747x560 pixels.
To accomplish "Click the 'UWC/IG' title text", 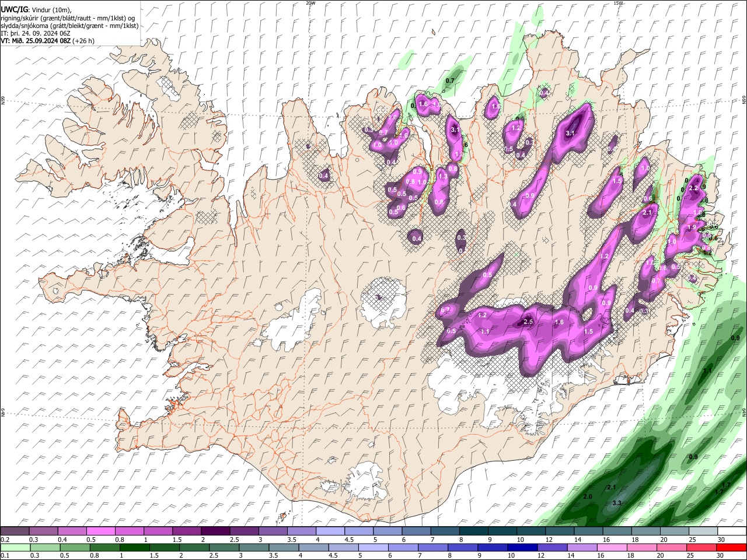I will pos(14,9).
